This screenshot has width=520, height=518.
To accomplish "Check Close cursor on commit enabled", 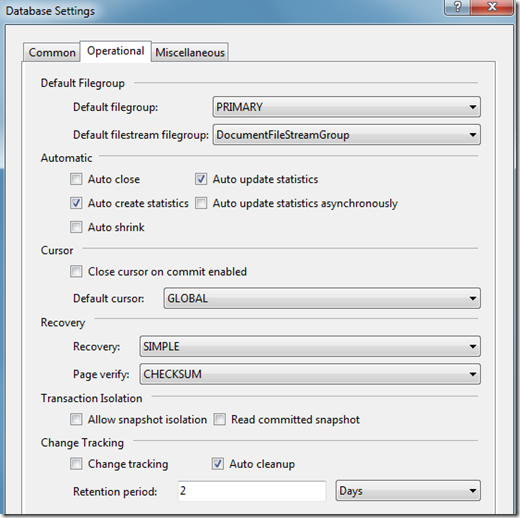I will click(x=76, y=271).
